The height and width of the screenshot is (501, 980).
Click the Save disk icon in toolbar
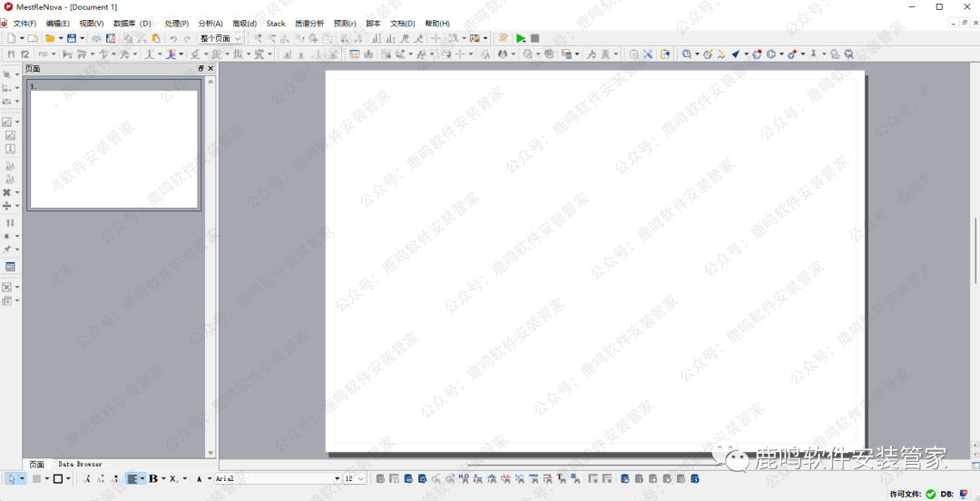[x=71, y=38]
